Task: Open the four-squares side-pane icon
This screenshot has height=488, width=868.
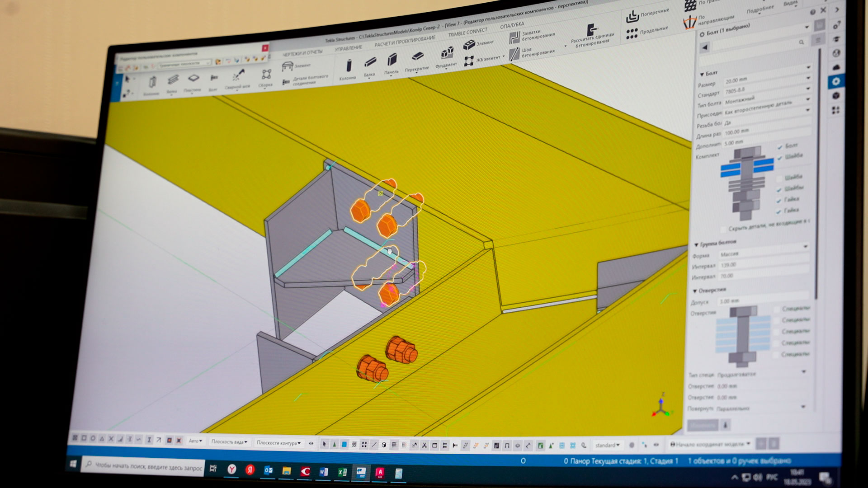Action: click(x=835, y=110)
